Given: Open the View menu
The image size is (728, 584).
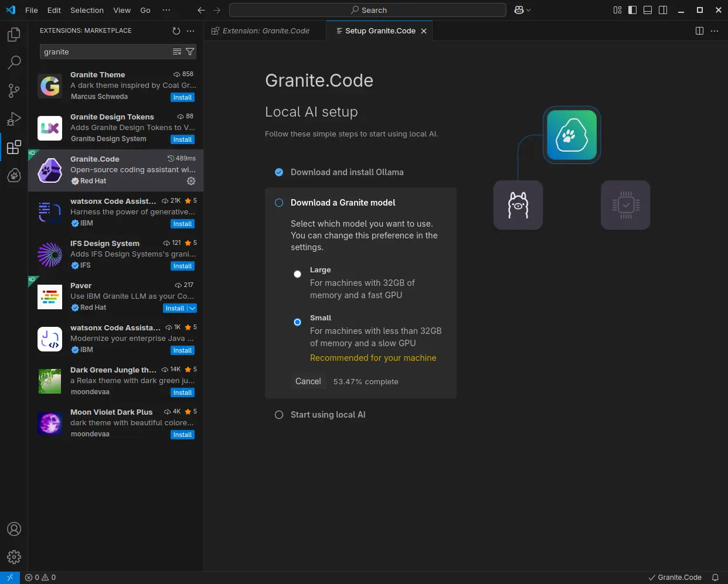Looking at the screenshot, I should pyautogui.click(x=121, y=10).
